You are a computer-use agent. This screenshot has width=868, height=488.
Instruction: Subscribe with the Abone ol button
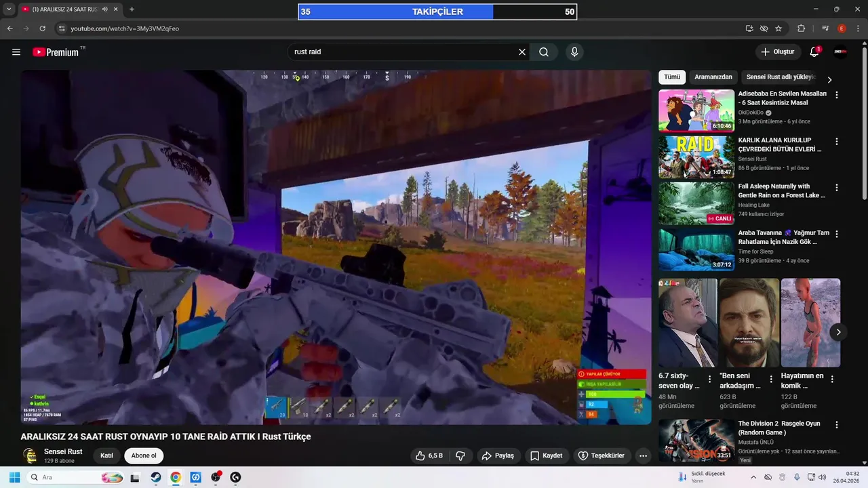pos(144,455)
